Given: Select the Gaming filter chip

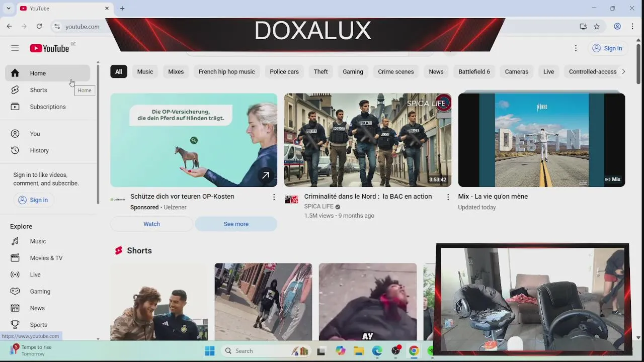Looking at the screenshot, I should point(353,72).
